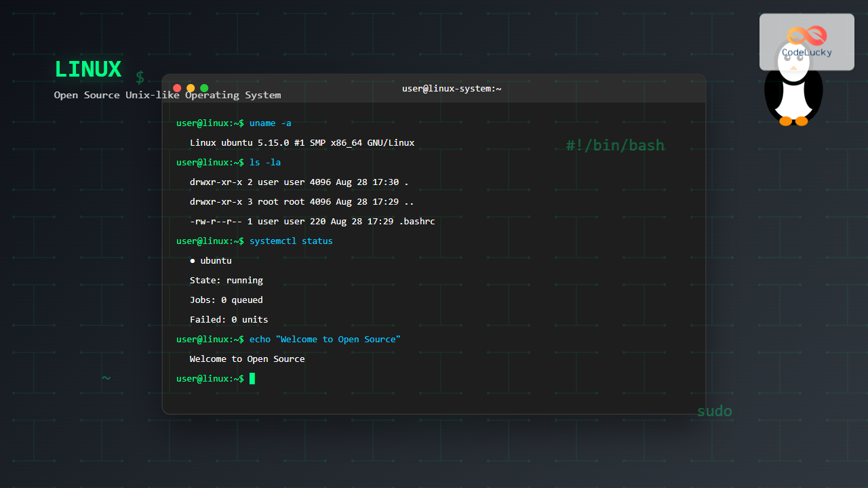Image resolution: width=868 pixels, height=488 pixels.
Task: Click the red close window button
Action: pyautogui.click(x=177, y=88)
